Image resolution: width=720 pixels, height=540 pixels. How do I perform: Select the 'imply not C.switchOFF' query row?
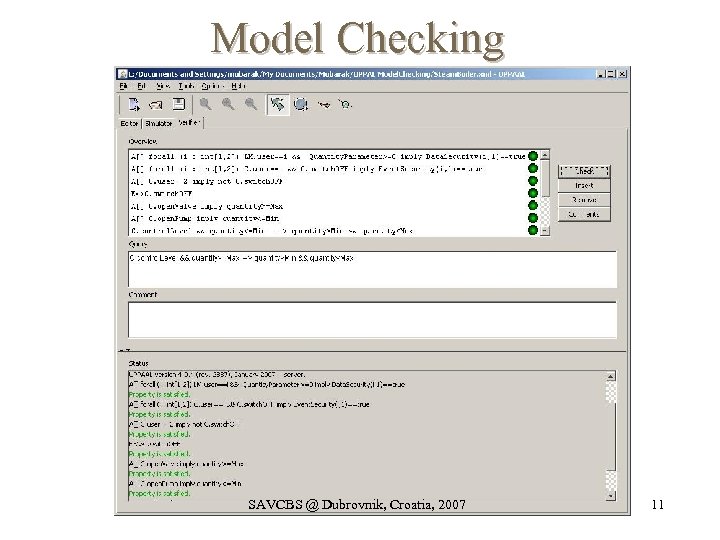point(327,181)
